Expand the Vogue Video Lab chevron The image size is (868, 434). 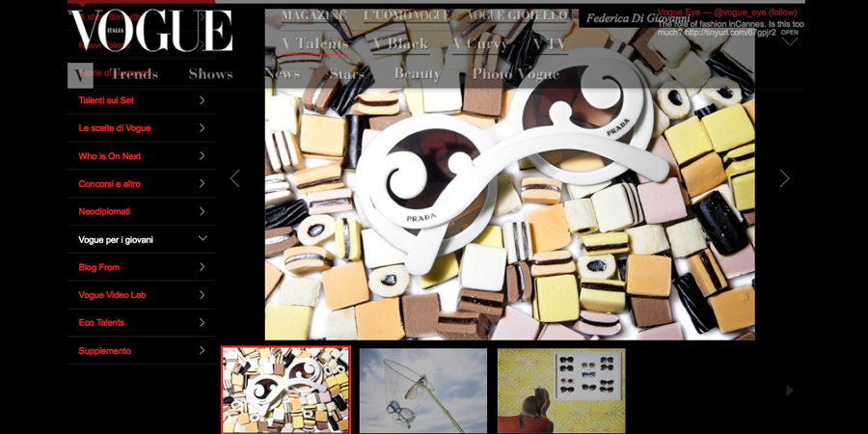pyautogui.click(x=203, y=294)
